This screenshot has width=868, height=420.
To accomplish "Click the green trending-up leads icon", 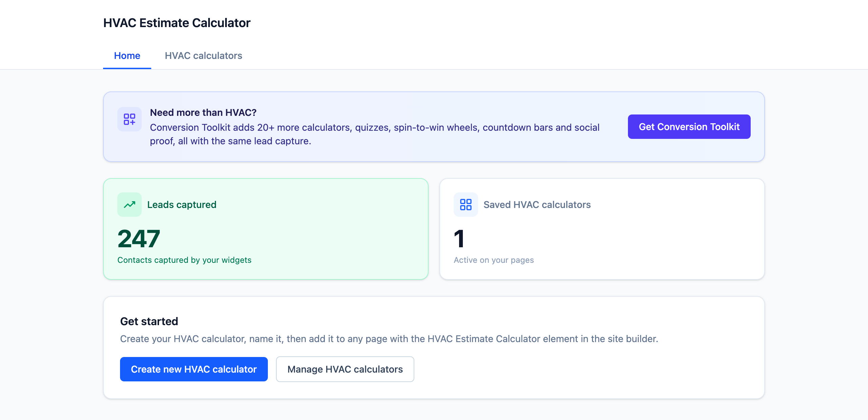I will tap(129, 205).
